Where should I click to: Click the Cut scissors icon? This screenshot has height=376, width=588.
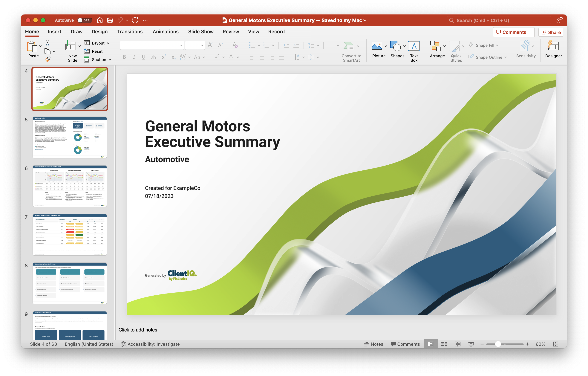pyautogui.click(x=47, y=43)
